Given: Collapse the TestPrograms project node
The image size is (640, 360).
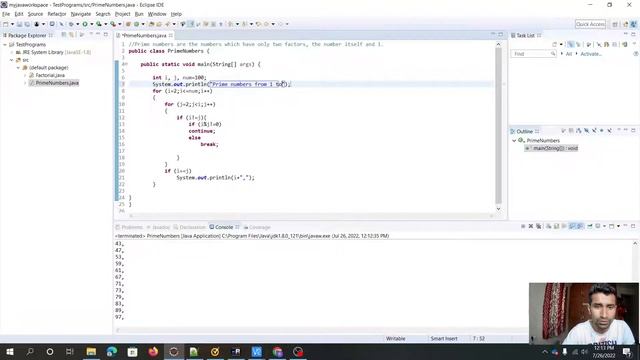Looking at the screenshot, I should pyautogui.click(x=5, y=44).
